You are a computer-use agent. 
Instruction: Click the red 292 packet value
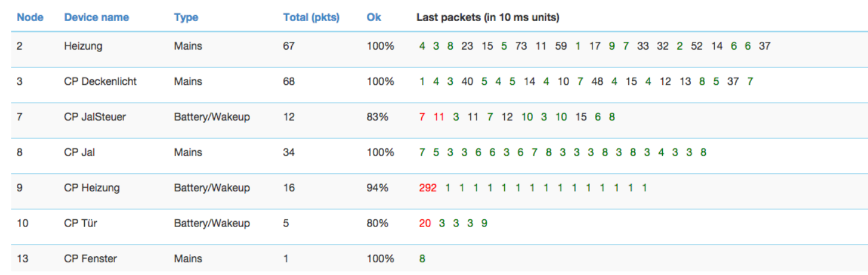(427, 188)
